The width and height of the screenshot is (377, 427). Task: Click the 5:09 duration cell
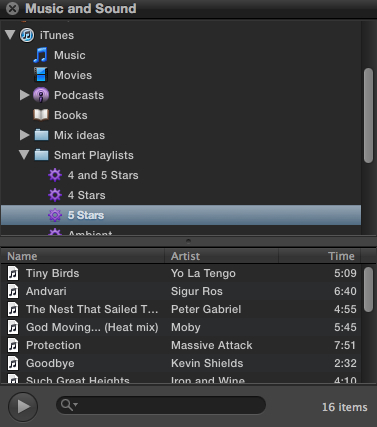click(x=345, y=273)
